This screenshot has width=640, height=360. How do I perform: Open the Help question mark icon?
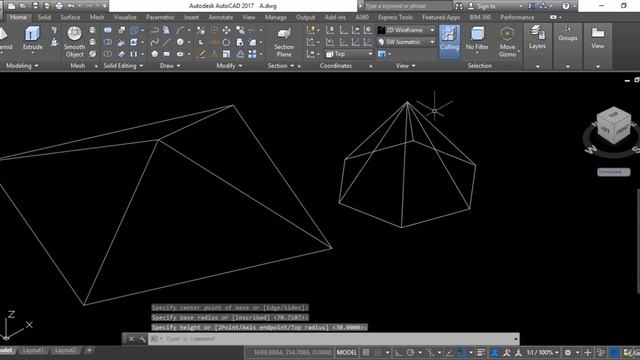click(x=566, y=6)
